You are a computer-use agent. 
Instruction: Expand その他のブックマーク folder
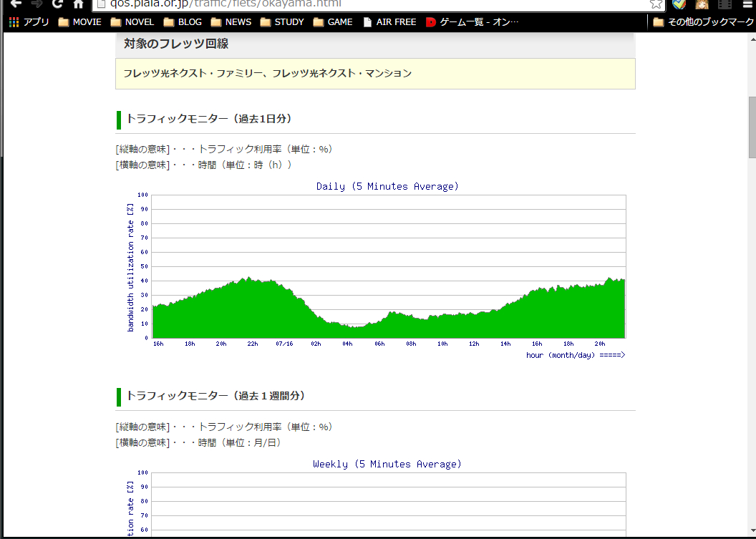tap(703, 22)
